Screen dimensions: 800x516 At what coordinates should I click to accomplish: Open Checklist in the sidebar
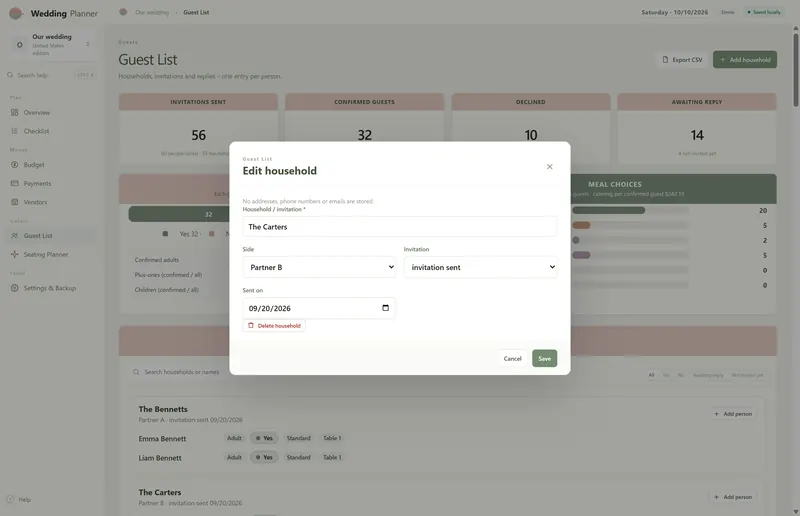(51, 131)
